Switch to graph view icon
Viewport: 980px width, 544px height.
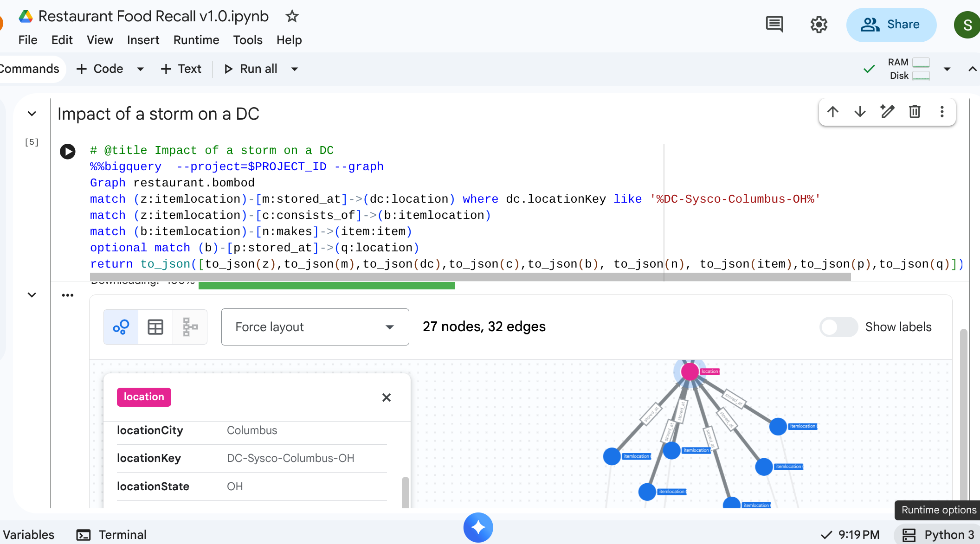(121, 327)
